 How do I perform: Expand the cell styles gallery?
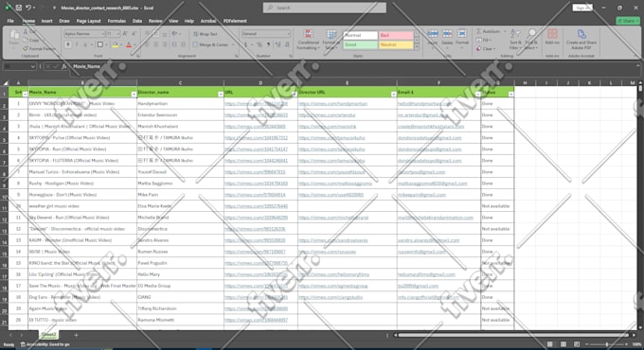(417, 47)
